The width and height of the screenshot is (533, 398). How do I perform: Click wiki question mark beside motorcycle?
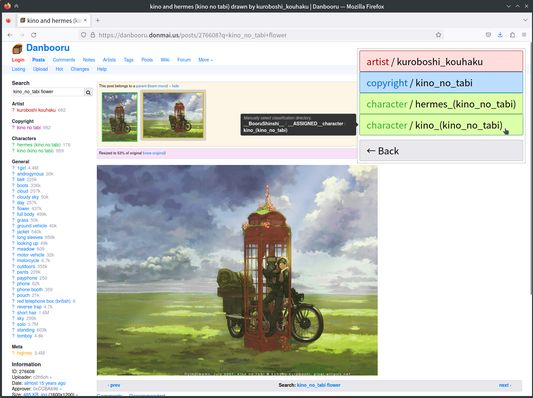pyautogui.click(x=13, y=260)
